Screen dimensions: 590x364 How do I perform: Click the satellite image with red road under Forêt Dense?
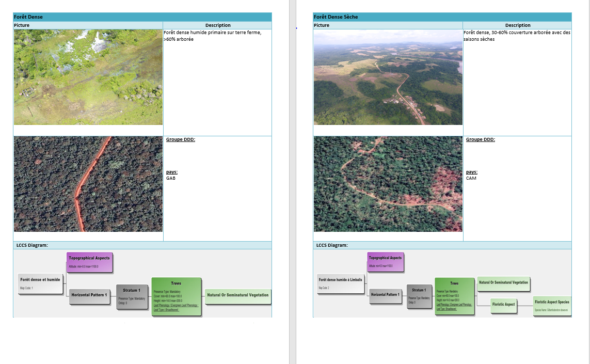(x=88, y=184)
